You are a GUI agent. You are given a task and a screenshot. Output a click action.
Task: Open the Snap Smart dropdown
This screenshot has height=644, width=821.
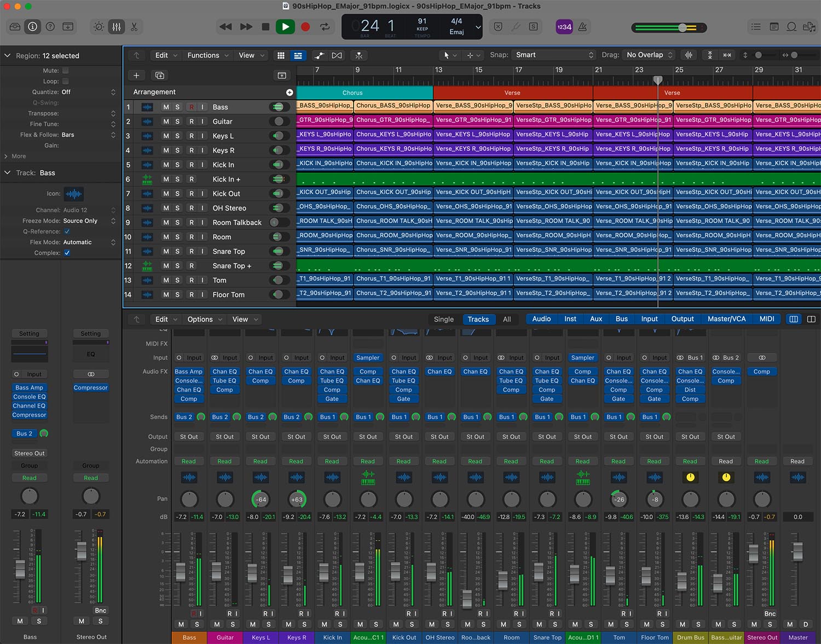coord(553,55)
